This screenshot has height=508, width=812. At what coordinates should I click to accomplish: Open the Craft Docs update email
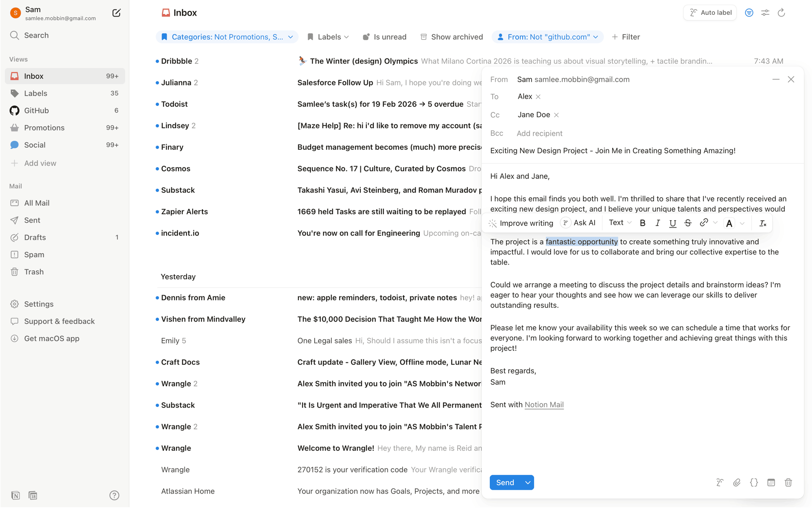tap(318, 362)
